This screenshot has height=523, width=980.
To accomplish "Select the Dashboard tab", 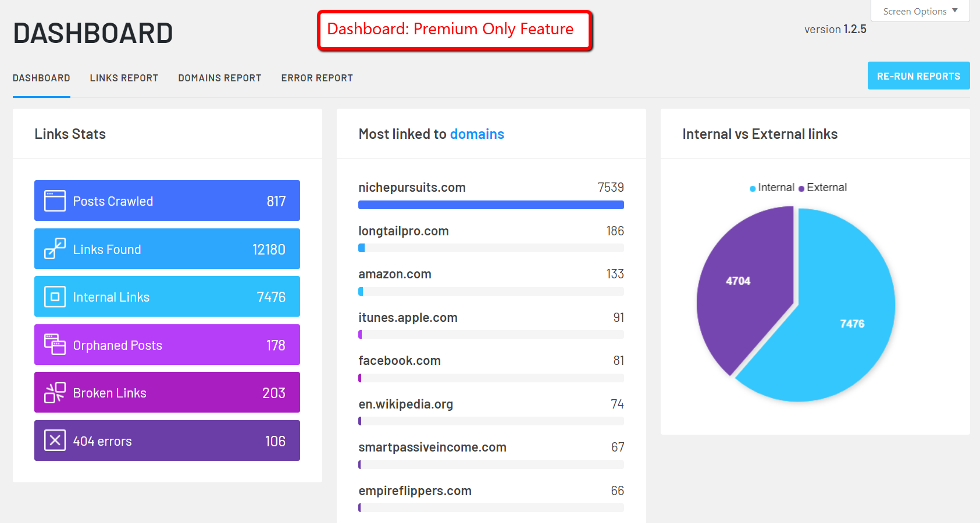I will [41, 77].
